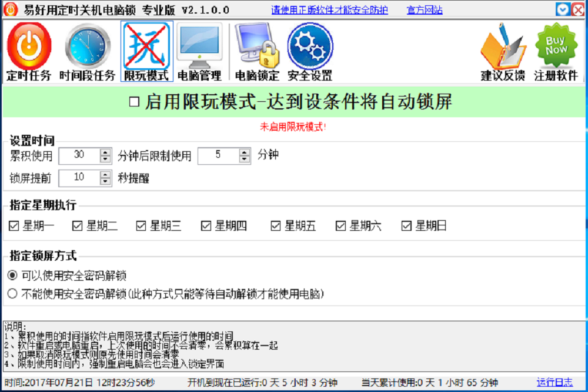Click the 电脑锁定 padlock icon
This screenshot has height=392, width=588.
tap(257, 51)
